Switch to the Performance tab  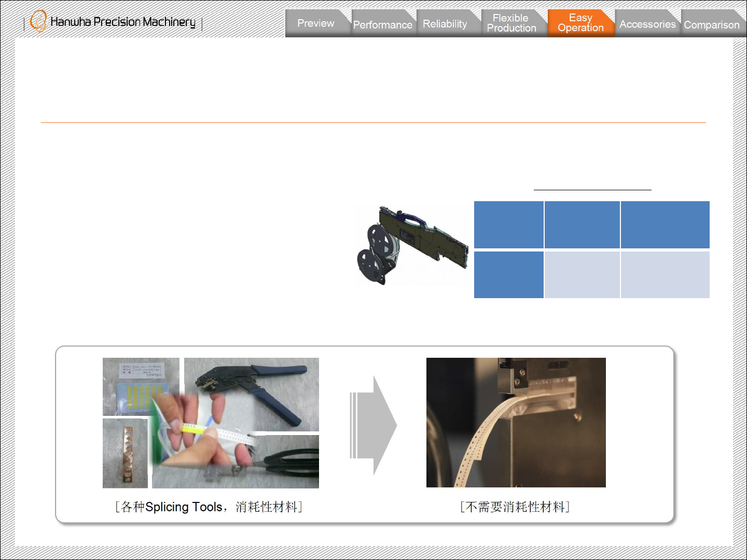point(383,24)
